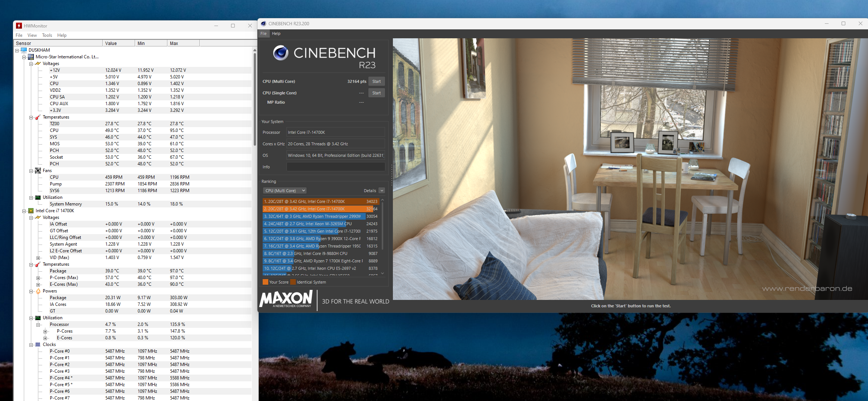Click the orange Your Score legend swatch
The width and height of the screenshot is (868, 401).
click(265, 282)
